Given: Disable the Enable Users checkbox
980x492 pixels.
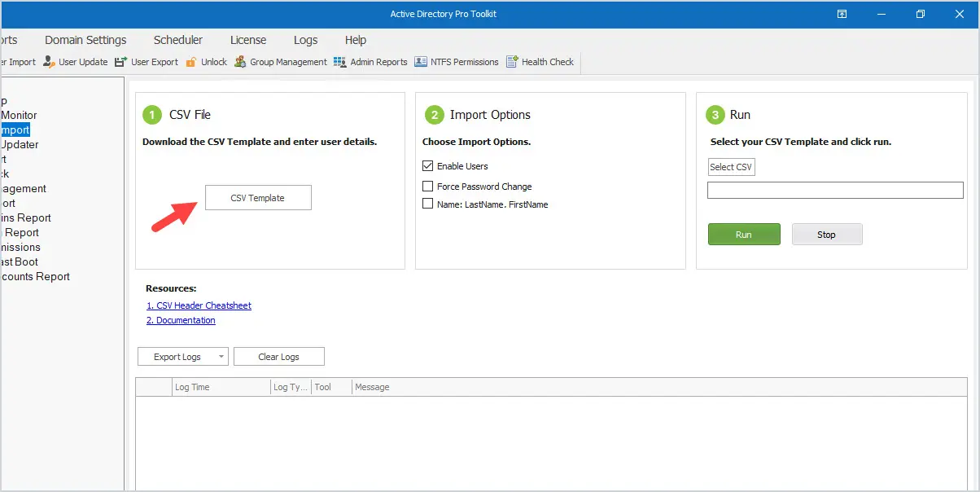Looking at the screenshot, I should click(428, 166).
